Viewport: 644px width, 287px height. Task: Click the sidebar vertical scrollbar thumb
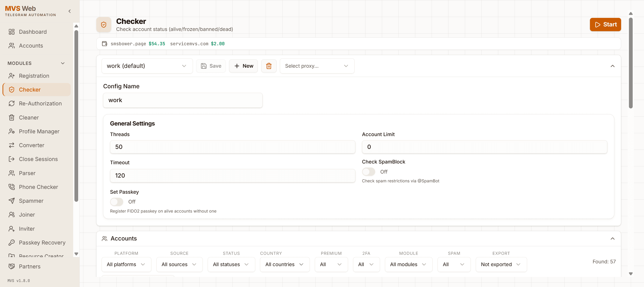point(76,116)
